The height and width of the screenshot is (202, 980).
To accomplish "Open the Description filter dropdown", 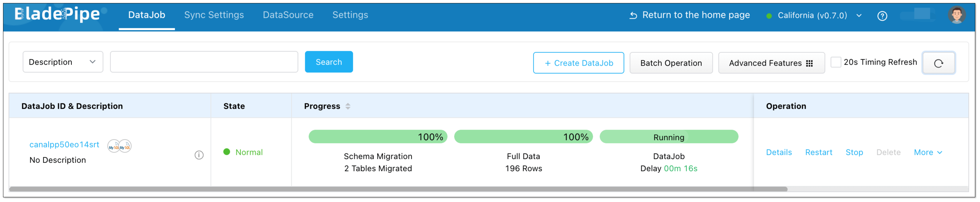I will pos(63,62).
